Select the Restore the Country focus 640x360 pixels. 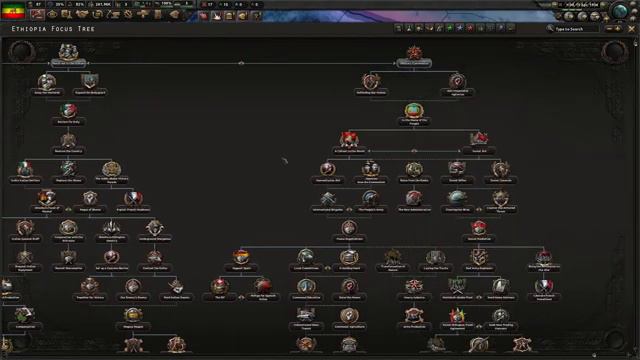click(x=68, y=143)
